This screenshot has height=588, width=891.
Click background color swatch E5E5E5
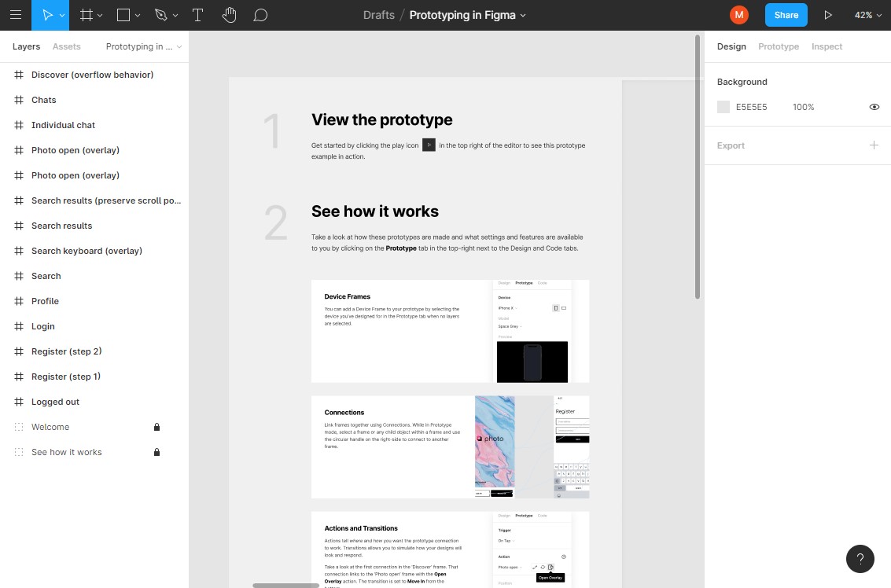coord(723,107)
